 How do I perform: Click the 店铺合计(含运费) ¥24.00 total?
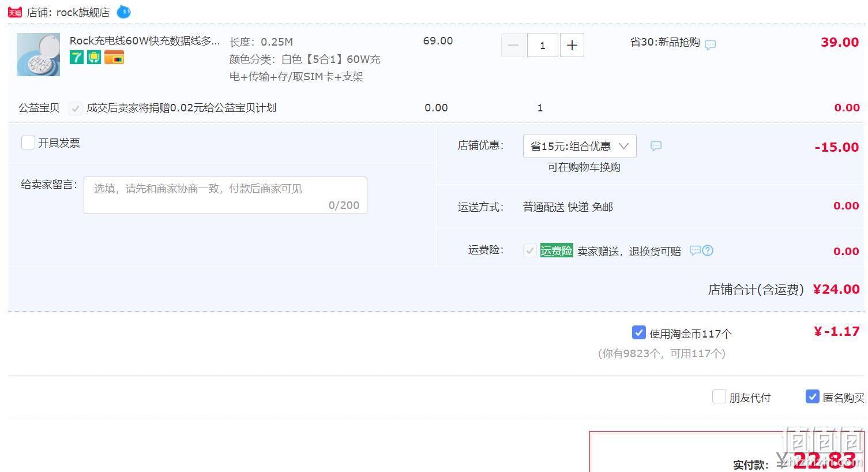(x=784, y=289)
